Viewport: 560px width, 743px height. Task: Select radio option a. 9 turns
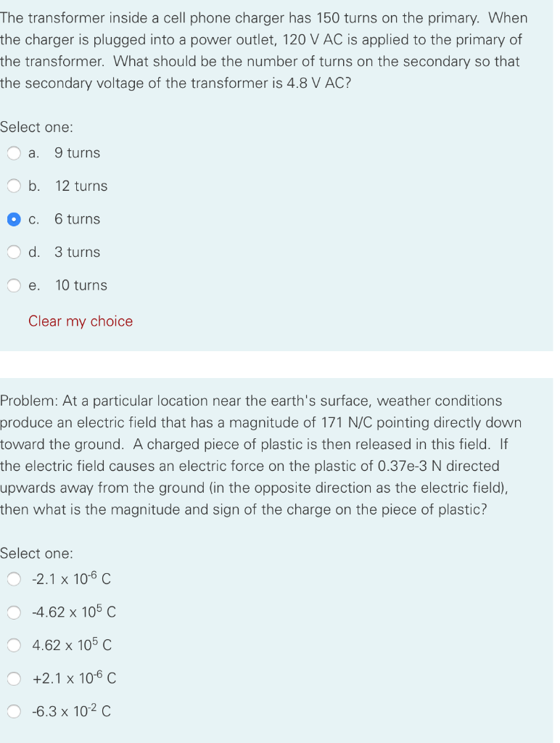click(x=14, y=153)
